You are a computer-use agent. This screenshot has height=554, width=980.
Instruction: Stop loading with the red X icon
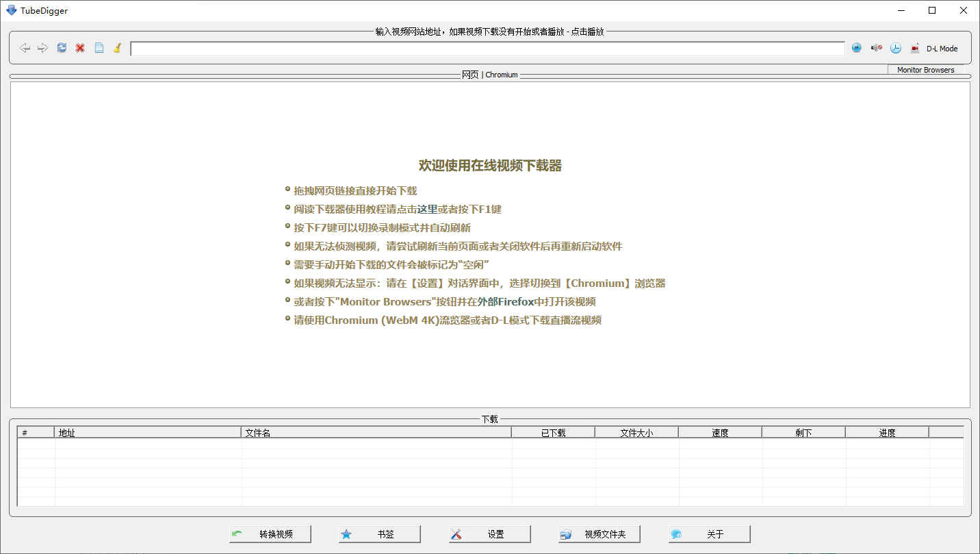click(80, 47)
